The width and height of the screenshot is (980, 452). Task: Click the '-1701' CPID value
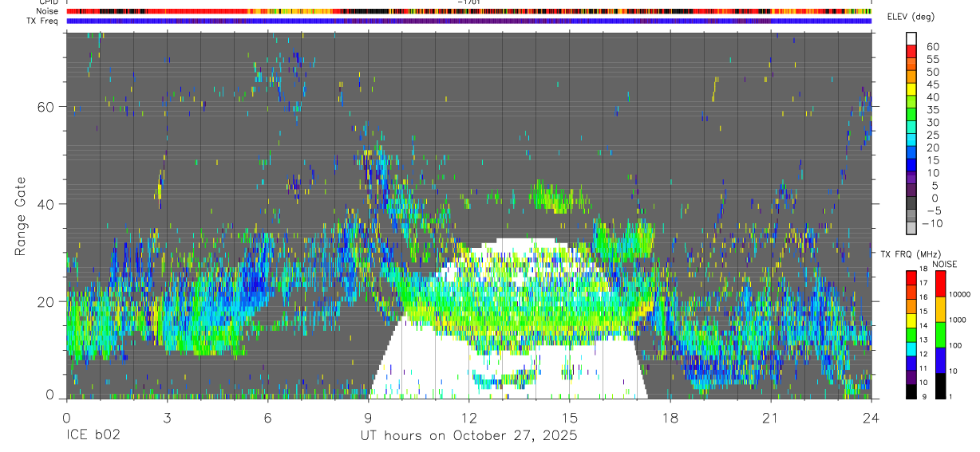pyautogui.click(x=469, y=2)
